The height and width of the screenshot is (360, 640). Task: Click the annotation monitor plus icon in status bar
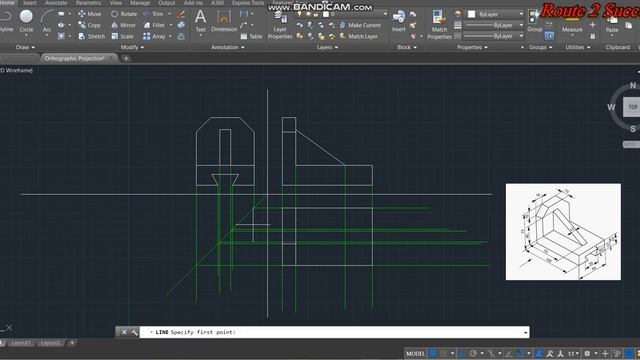tap(605, 353)
